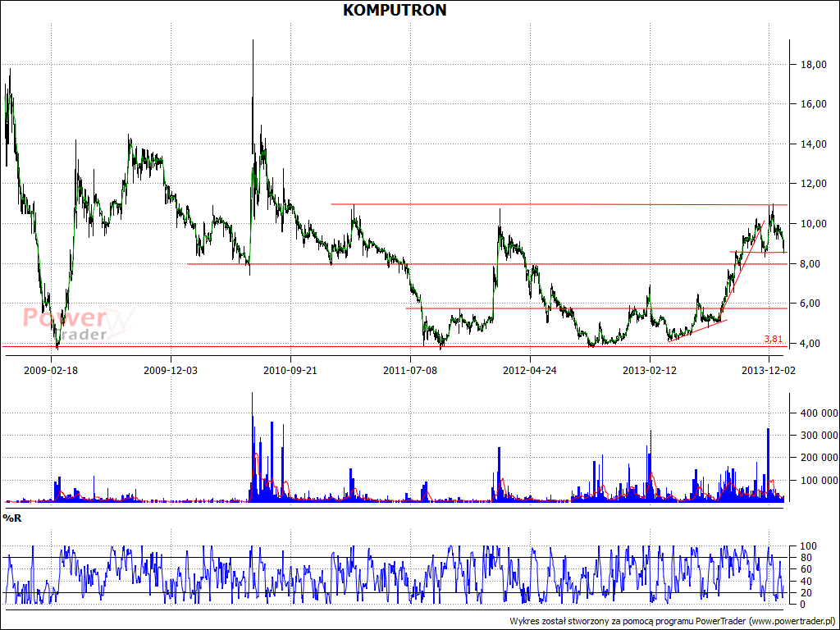Click the 20 level on %R axis
Screen dimensions: 840x630
coord(806,593)
